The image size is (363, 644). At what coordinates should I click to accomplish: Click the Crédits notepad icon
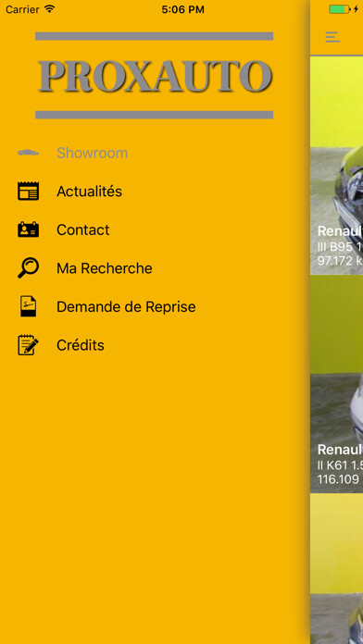pos(29,345)
